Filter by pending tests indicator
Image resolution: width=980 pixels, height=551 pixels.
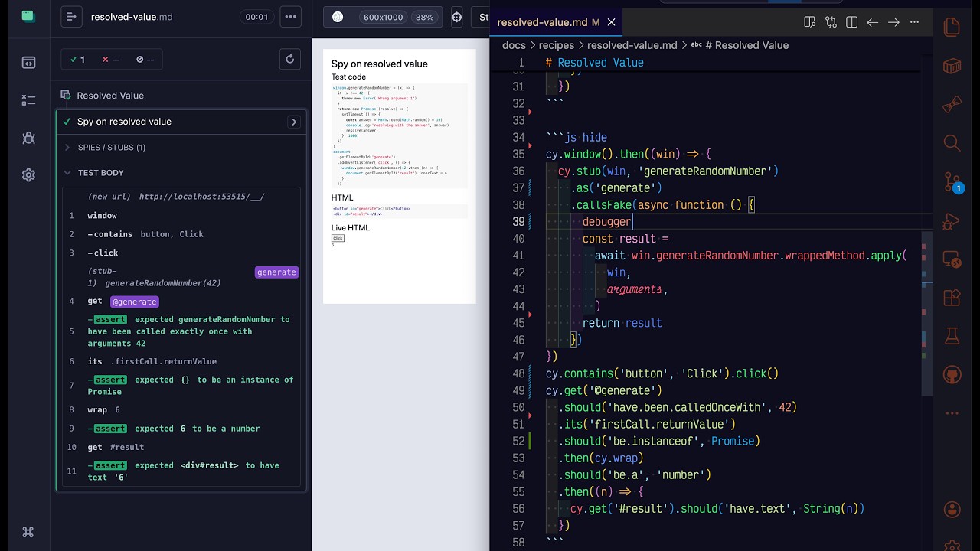[145, 59]
